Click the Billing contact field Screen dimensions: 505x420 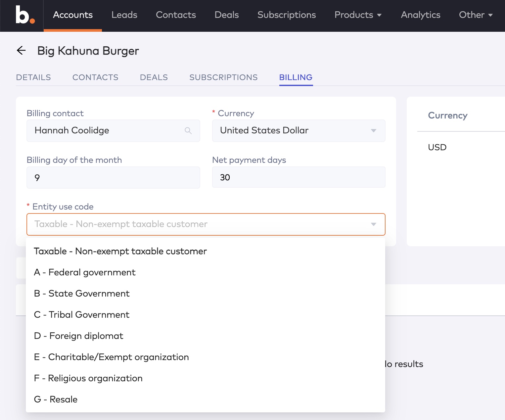tap(113, 131)
